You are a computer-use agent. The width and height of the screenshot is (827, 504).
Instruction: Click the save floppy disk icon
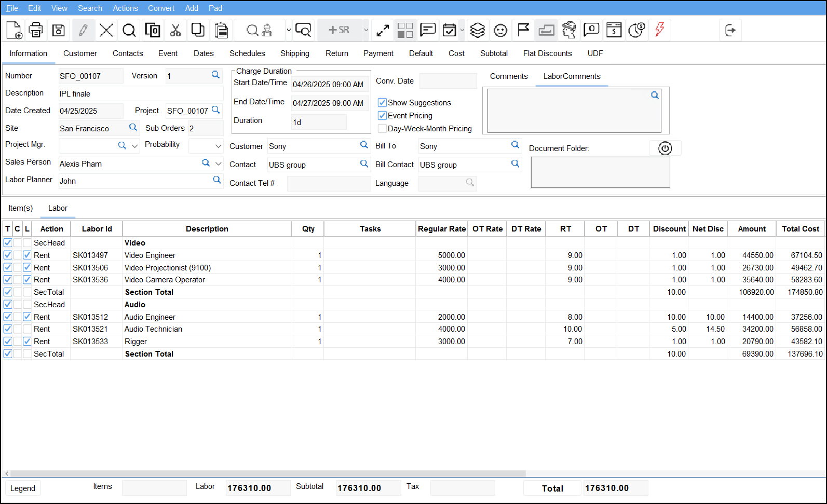(x=59, y=30)
